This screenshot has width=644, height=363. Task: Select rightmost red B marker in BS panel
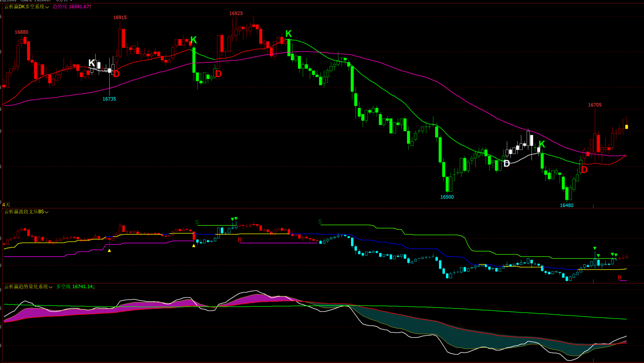click(x=619, y=278)
